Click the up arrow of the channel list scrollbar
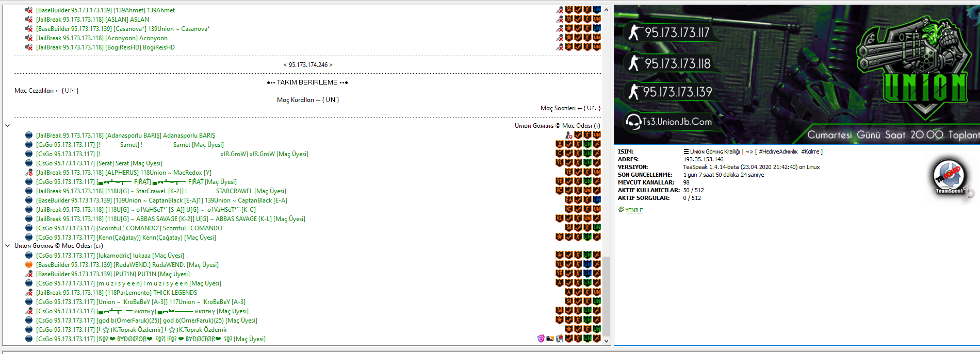Screen dimensions: 980x354 click(x=607, y=10)
